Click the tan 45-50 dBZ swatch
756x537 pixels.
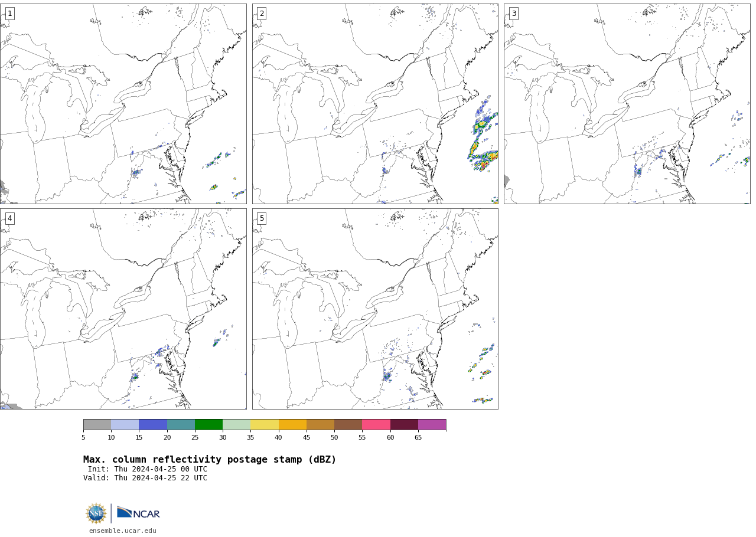click(x=320, y=425)
